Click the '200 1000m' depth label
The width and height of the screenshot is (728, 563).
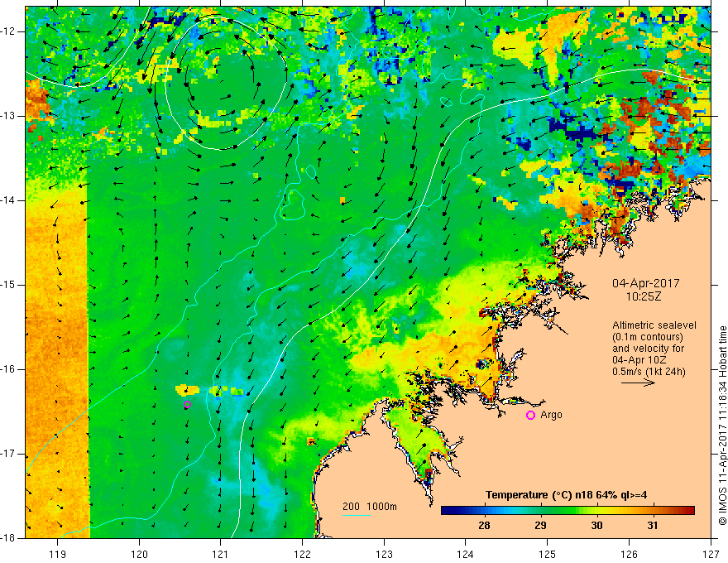pyautogui.click(x=370, y=507)
